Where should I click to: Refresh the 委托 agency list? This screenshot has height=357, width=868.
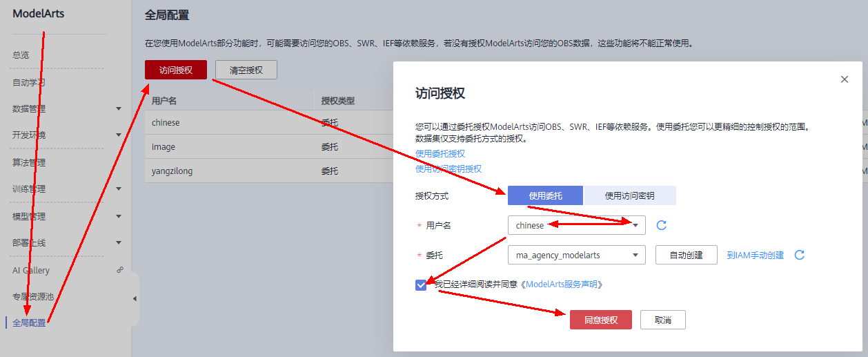[800, 255]
